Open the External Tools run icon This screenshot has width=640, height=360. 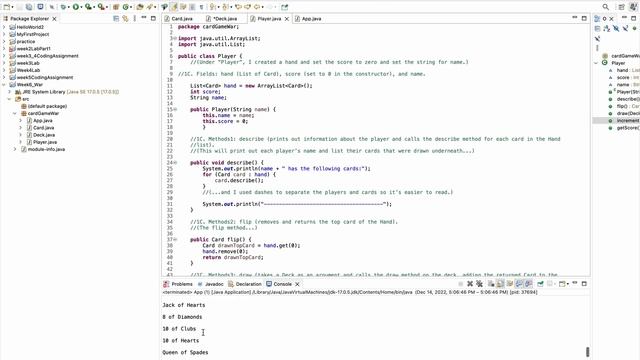[100, 7]
